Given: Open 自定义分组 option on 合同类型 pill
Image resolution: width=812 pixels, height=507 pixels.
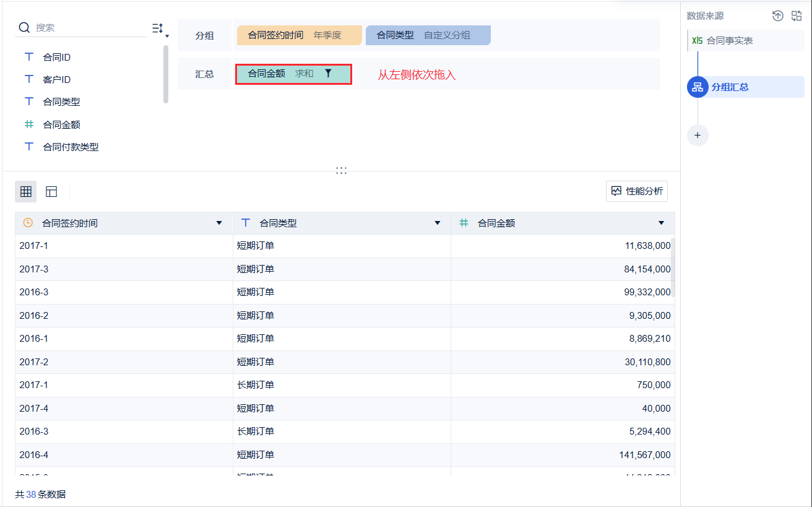Looking at the screenshot, I should point(447,35).
